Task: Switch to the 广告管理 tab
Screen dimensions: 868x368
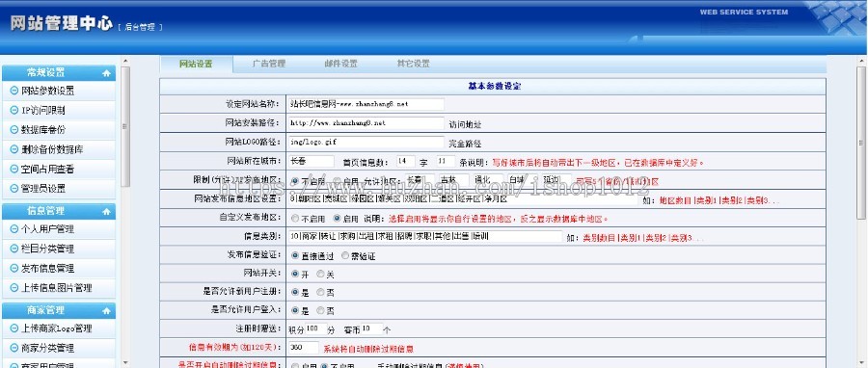Action: 268,64
